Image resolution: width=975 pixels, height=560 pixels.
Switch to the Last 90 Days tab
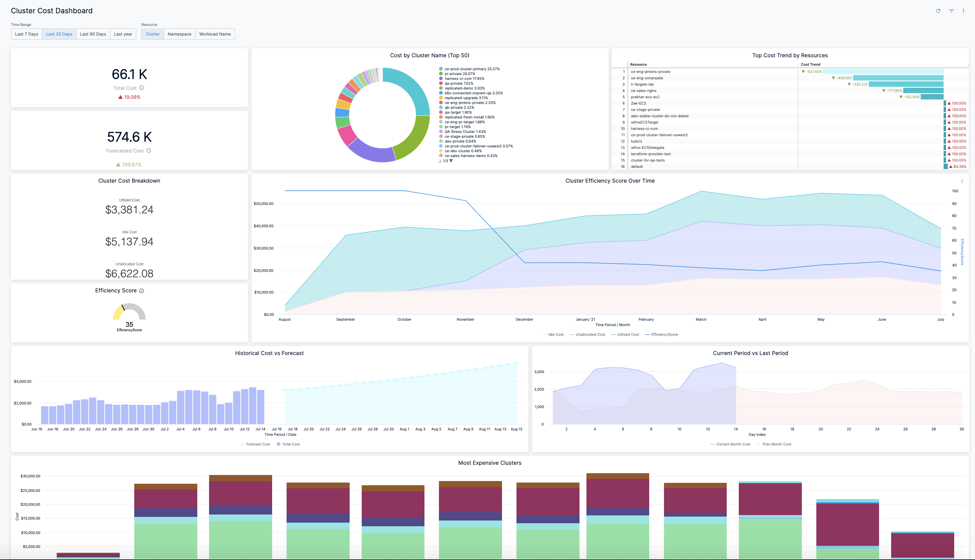coord(93,34)
